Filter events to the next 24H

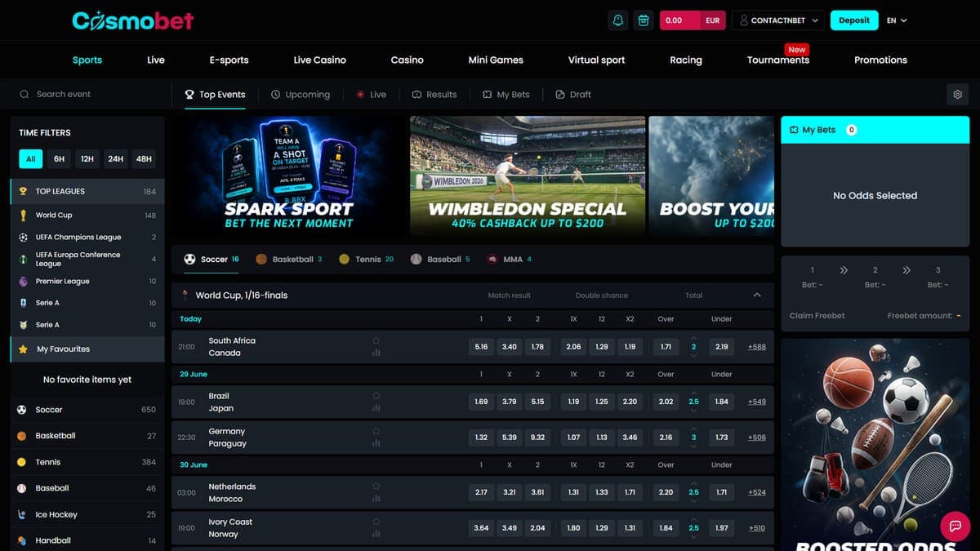click(116, 159)
